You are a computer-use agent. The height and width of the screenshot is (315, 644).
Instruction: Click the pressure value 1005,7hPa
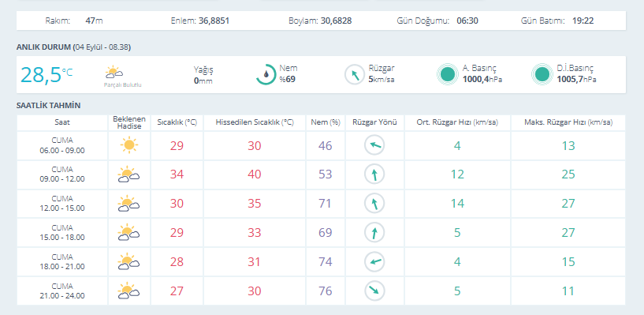[577, 80]
